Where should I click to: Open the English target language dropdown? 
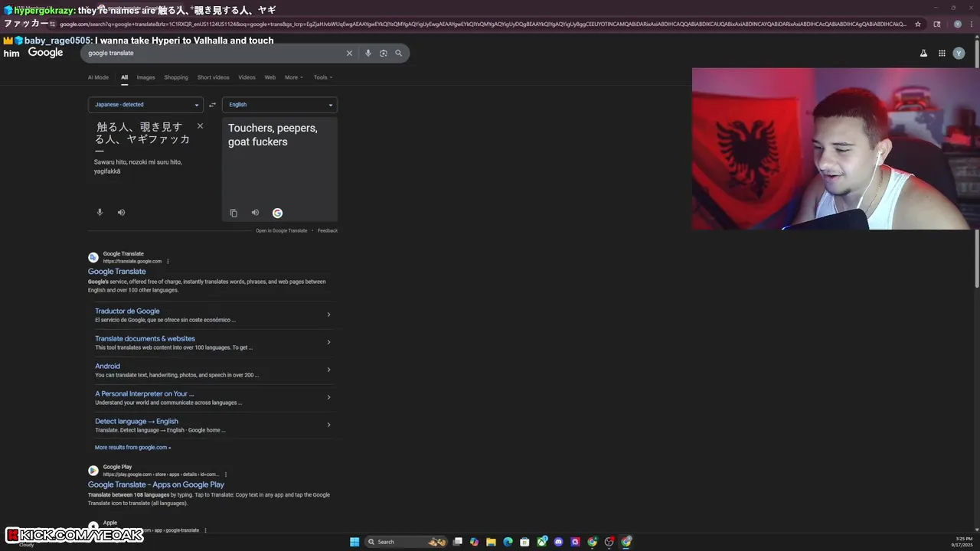pos(279,105)
